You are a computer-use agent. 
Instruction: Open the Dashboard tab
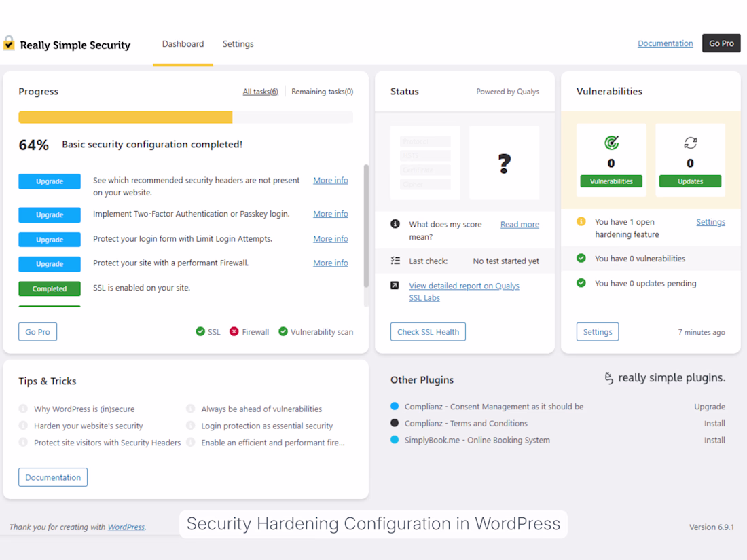pos(183,44)
